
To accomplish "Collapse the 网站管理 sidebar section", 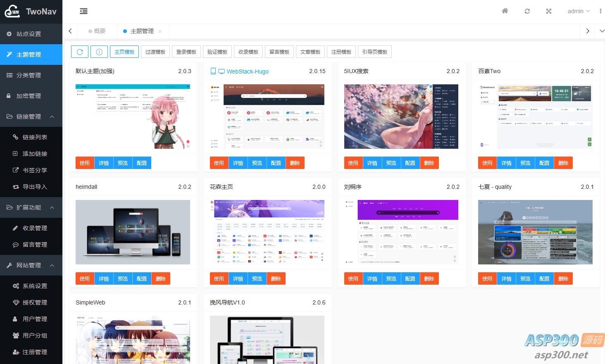I will [52, 265].
